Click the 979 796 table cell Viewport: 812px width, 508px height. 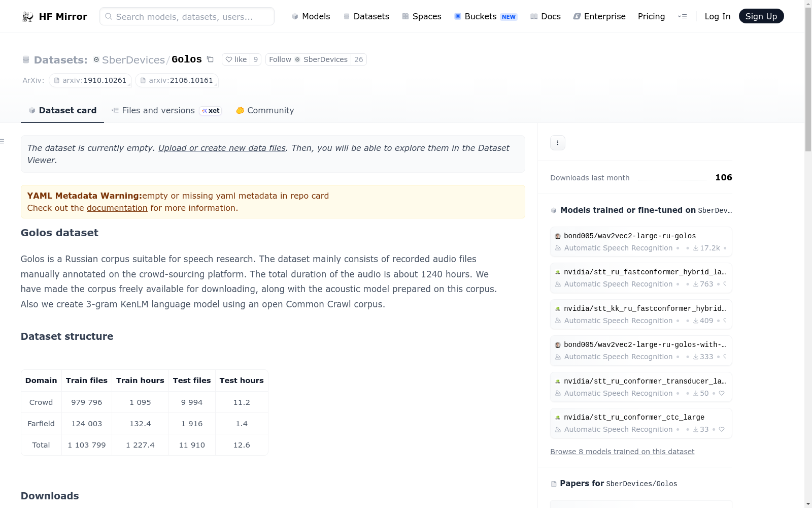click(87, 402)
